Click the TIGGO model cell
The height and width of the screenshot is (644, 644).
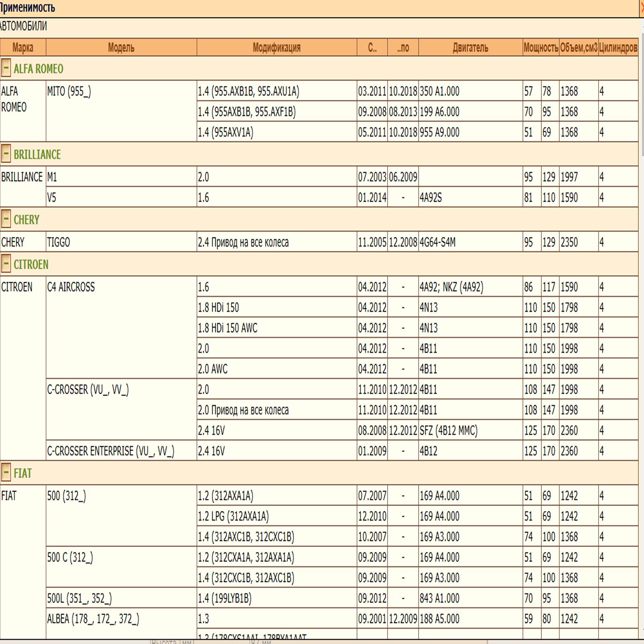tap(59, 242)
